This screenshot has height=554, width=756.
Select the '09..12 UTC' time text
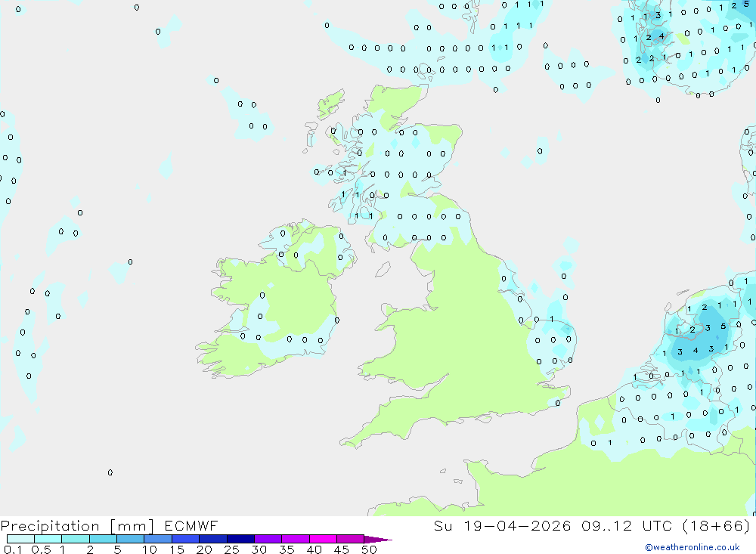[627, 525]
